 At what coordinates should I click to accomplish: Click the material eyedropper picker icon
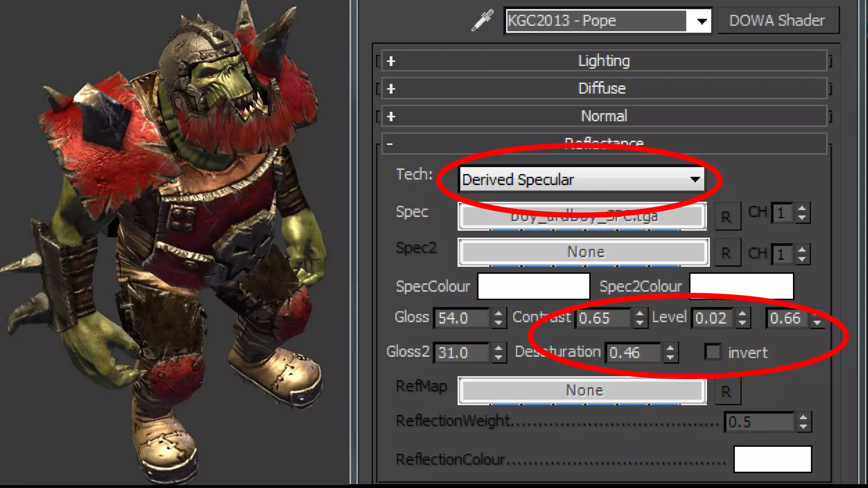pyautogui.click(x=482, y=20)
